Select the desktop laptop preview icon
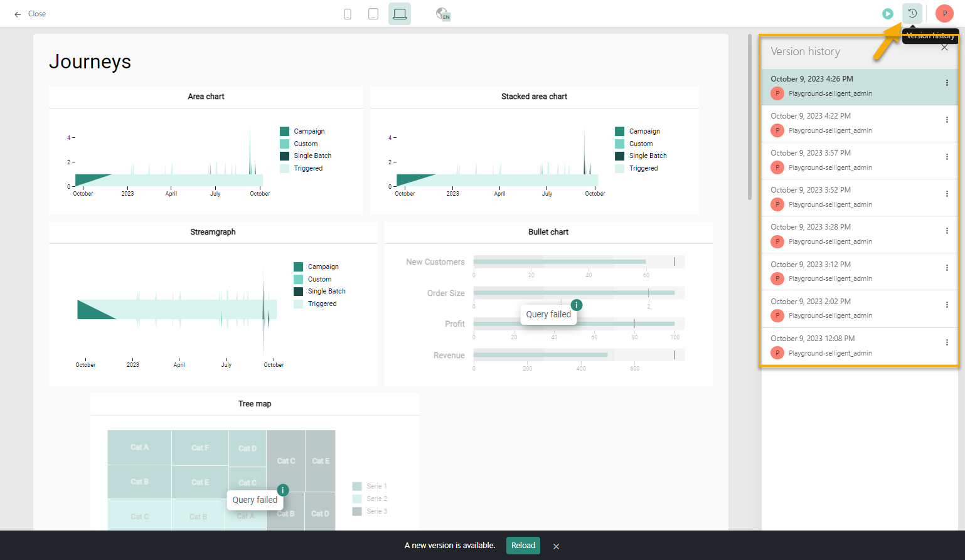 click(400, 14)
